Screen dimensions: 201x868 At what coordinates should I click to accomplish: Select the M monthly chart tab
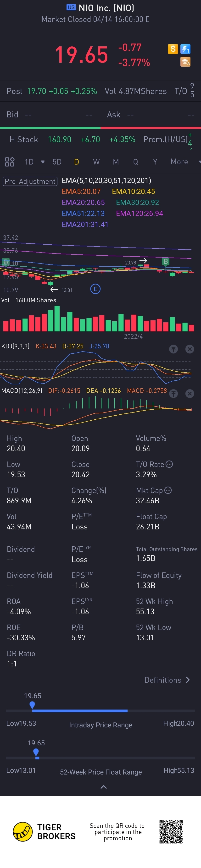point(116,162)
